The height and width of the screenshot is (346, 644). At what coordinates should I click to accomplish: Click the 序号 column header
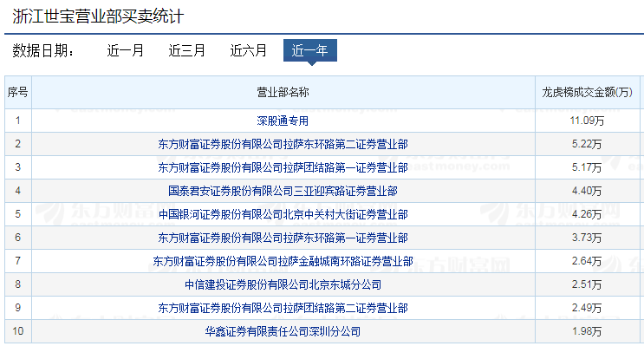point(18,92)
